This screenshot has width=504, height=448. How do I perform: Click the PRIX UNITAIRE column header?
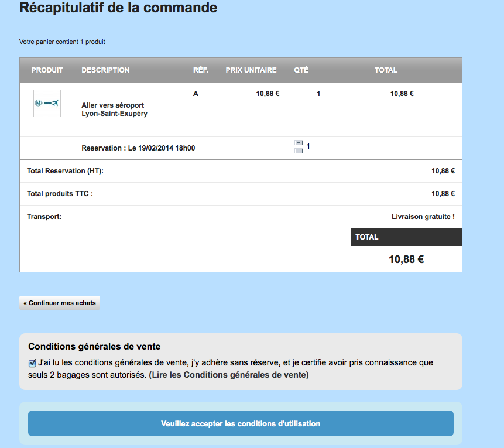tap(251, 70)
